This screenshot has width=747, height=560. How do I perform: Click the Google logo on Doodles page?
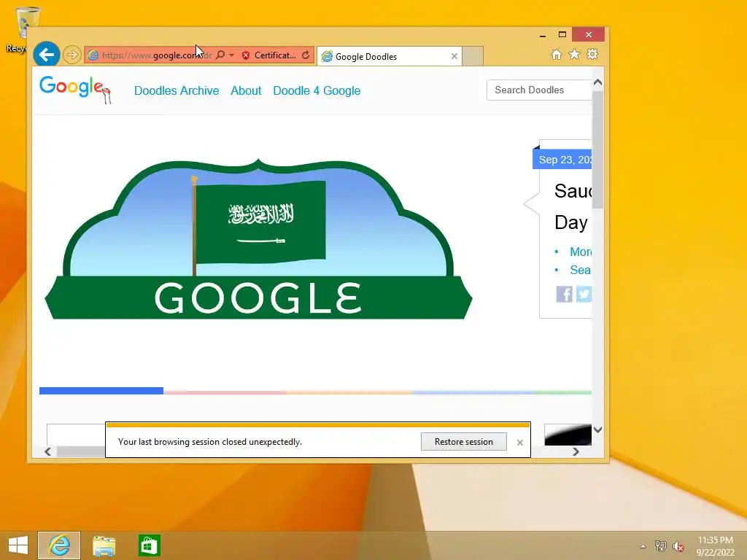click(x=75, y=89)
